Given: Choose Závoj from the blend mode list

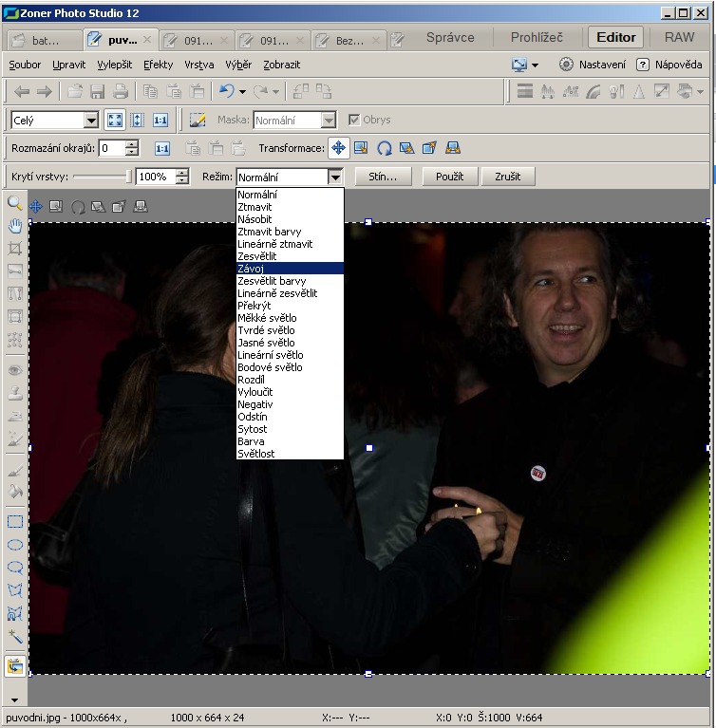Looking at the screenshot, I should [x=290, y=269].
